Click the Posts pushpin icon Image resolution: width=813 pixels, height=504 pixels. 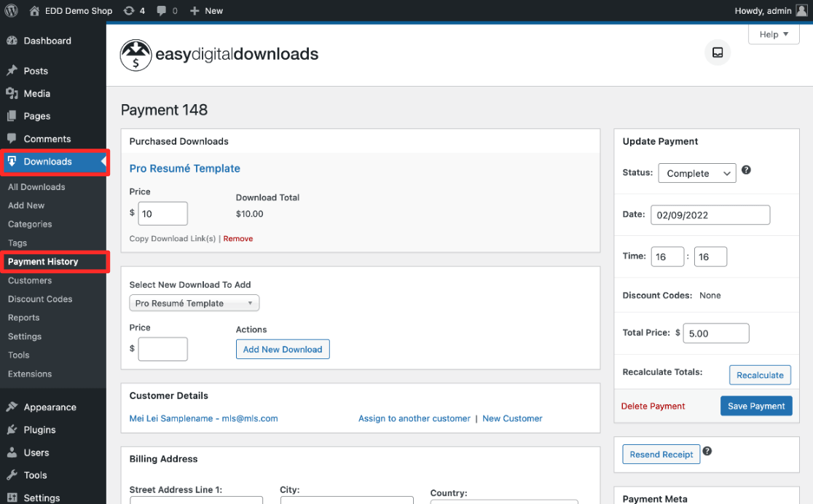click(12, 71)
